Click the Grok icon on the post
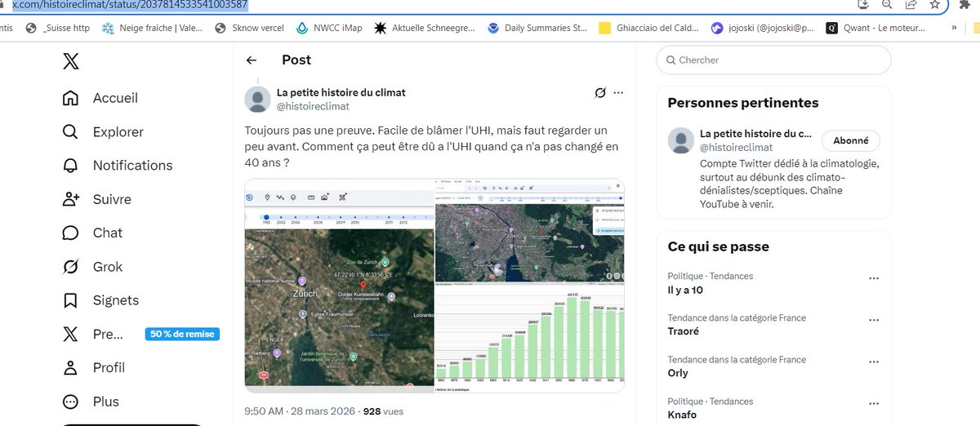The width and height of the screenshot is (980, 426). (x=600, y=92)
